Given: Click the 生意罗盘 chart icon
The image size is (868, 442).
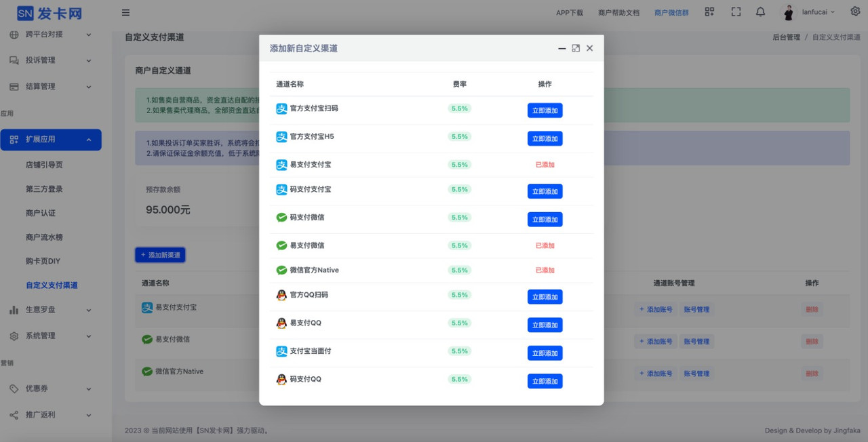Looking at the screenshot, I should 14,310.
